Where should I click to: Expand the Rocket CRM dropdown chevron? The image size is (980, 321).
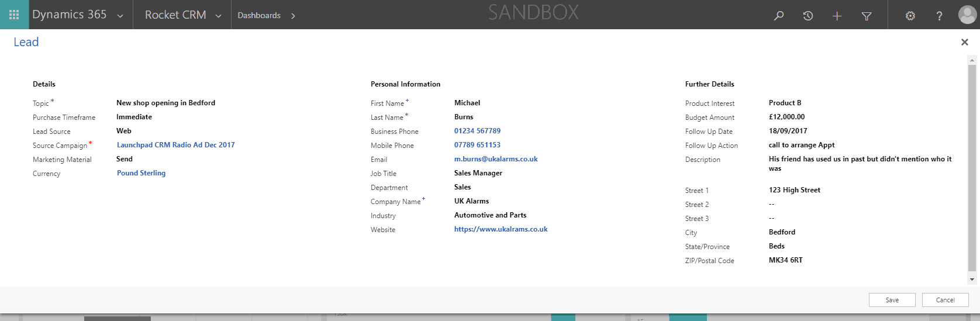(x=218, y=16)
